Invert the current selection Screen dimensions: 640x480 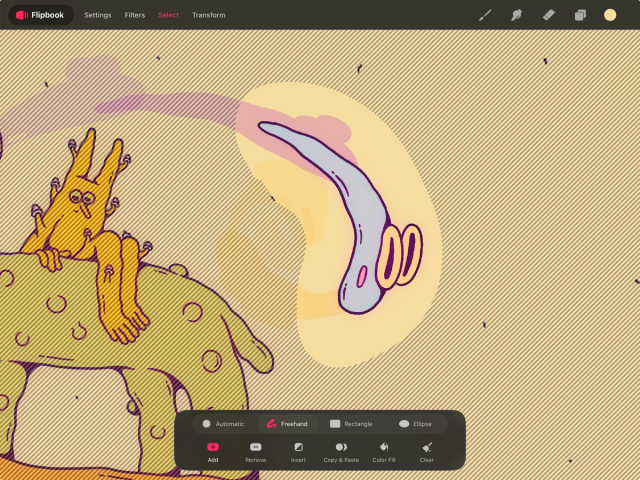[298, 452]
